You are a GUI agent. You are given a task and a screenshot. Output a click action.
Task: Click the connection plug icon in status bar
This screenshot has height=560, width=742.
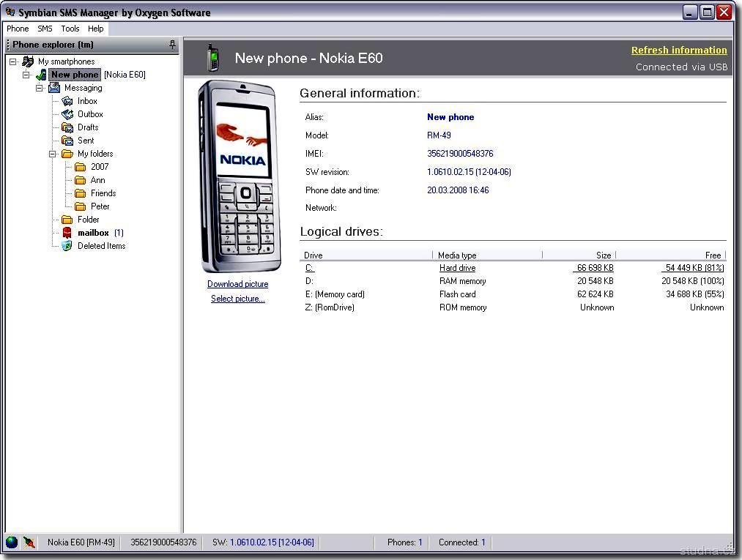pyautogui.click(x=29, y=542)
